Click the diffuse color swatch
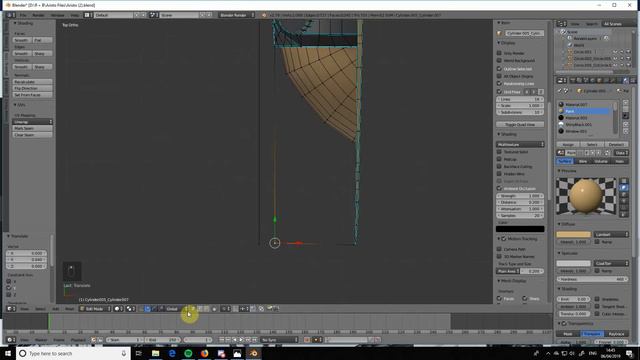This screenshot has height=360, width=640. [573, 234]
